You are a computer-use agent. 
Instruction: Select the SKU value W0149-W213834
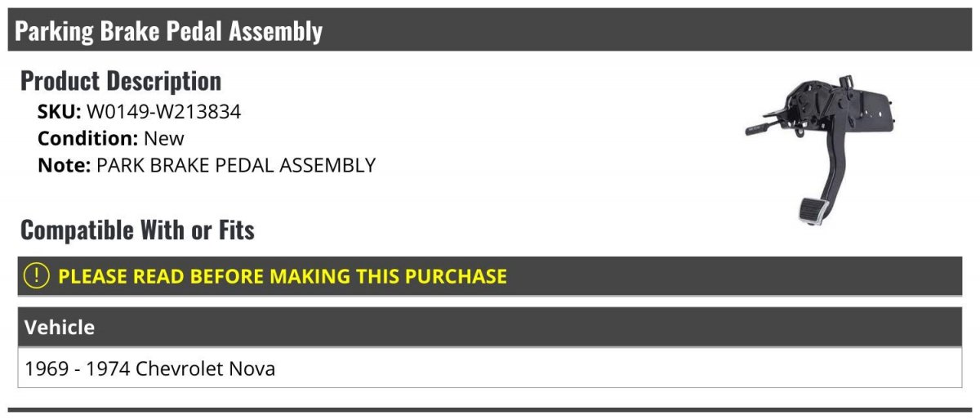164,112
